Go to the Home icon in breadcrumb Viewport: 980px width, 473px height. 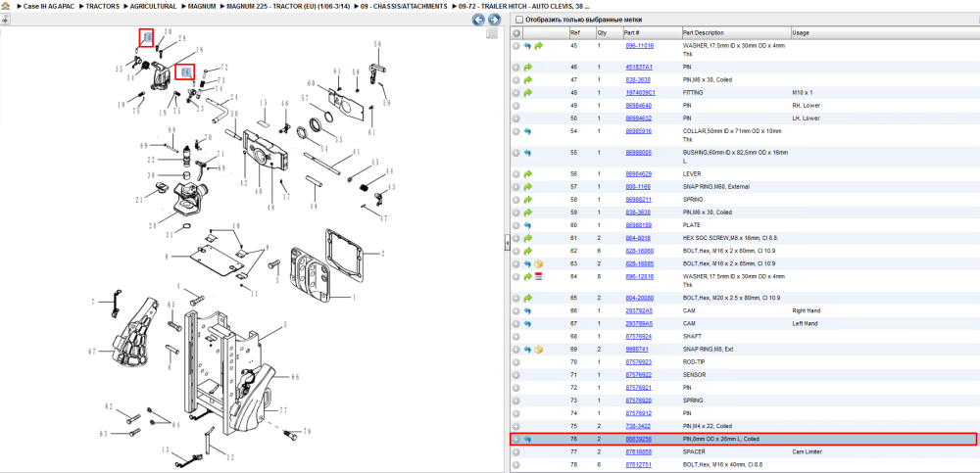coord(4,6)
